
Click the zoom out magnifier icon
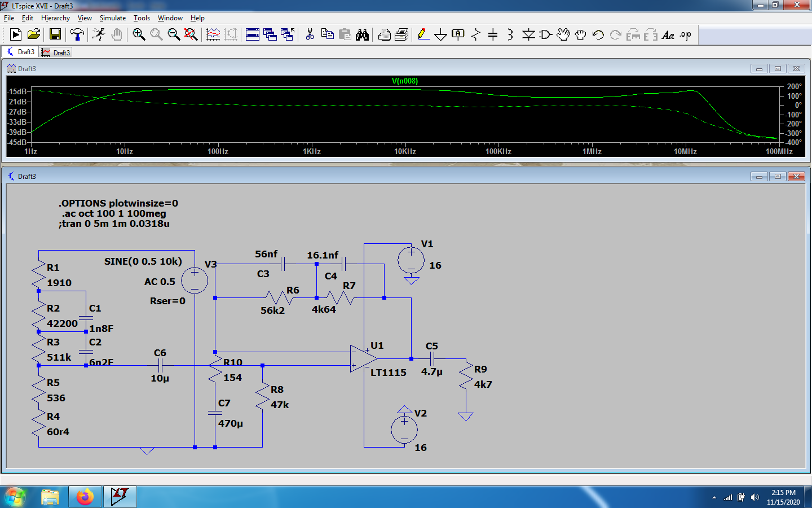click(x=174, y=34)
